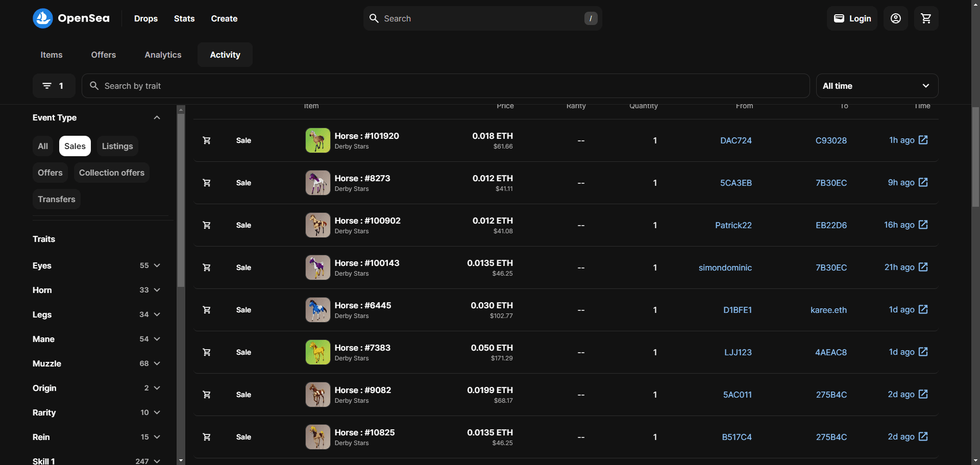
Task: Toggle the Listings event type filter
Action: coord(117,146)
